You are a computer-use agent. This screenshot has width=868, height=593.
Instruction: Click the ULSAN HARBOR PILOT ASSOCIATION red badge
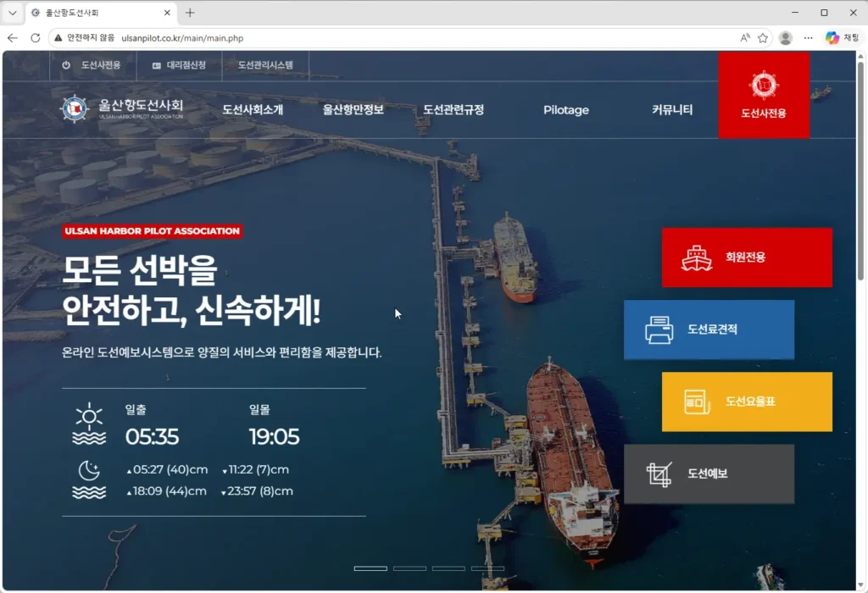click(x=153, y=231)
